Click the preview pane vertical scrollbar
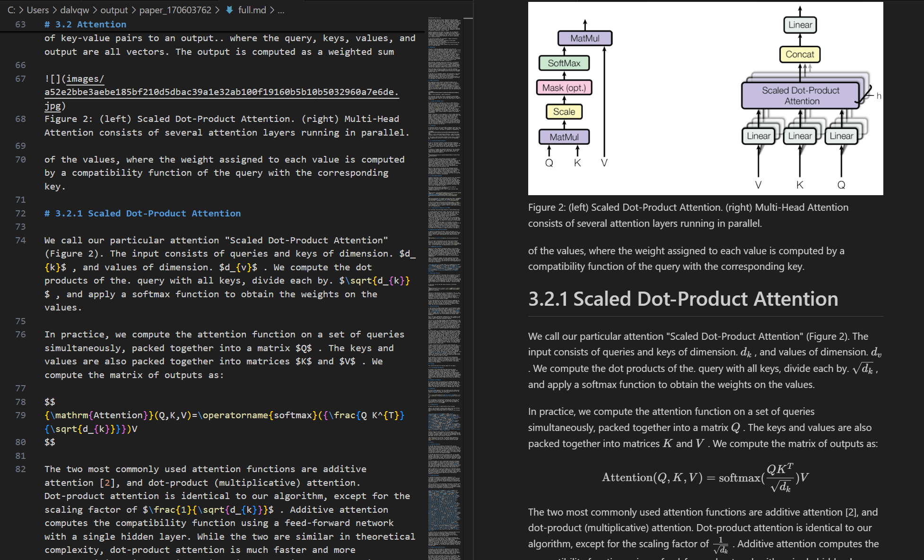This screenshot has width=924, height=560. coord(920,189)
